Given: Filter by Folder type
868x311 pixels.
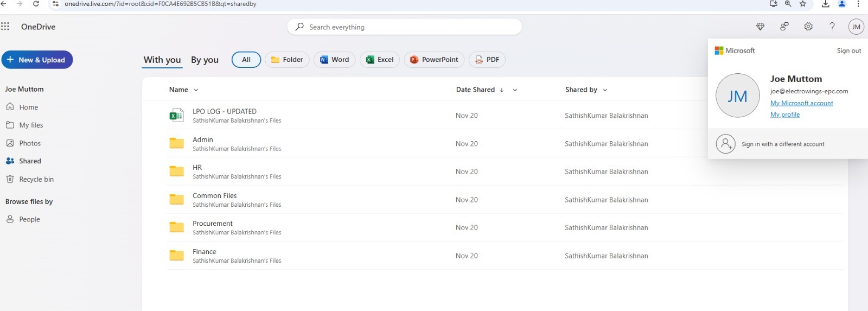Looking at the screenshot, I should point(287,60).
